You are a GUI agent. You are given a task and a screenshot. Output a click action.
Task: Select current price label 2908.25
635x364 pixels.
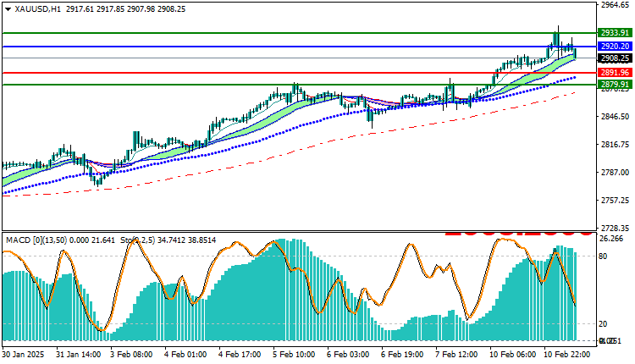click(615, 58)
